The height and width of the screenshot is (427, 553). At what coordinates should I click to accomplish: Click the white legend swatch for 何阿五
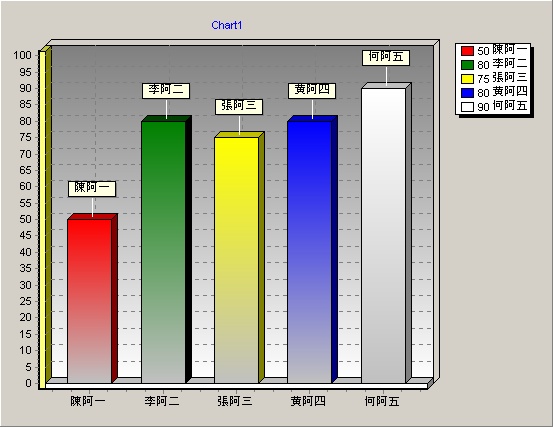coord(467,107)
